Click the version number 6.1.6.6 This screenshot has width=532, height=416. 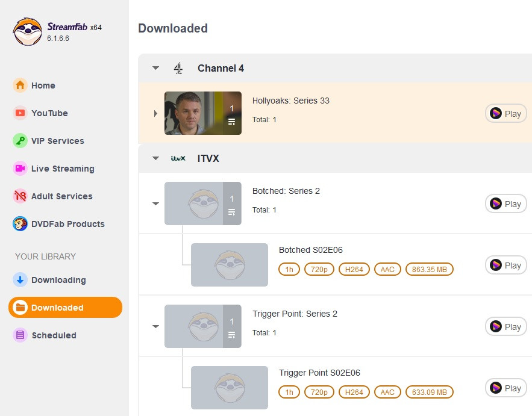(58, 39)
